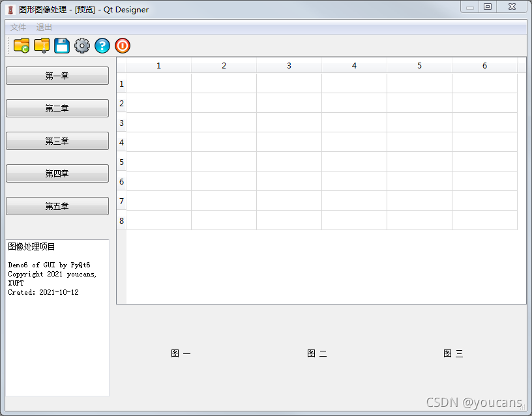Image resolution: width=532 pixels, height=416 pixels.
Task: Select table column header 4
Action: [x=354, y=65]
